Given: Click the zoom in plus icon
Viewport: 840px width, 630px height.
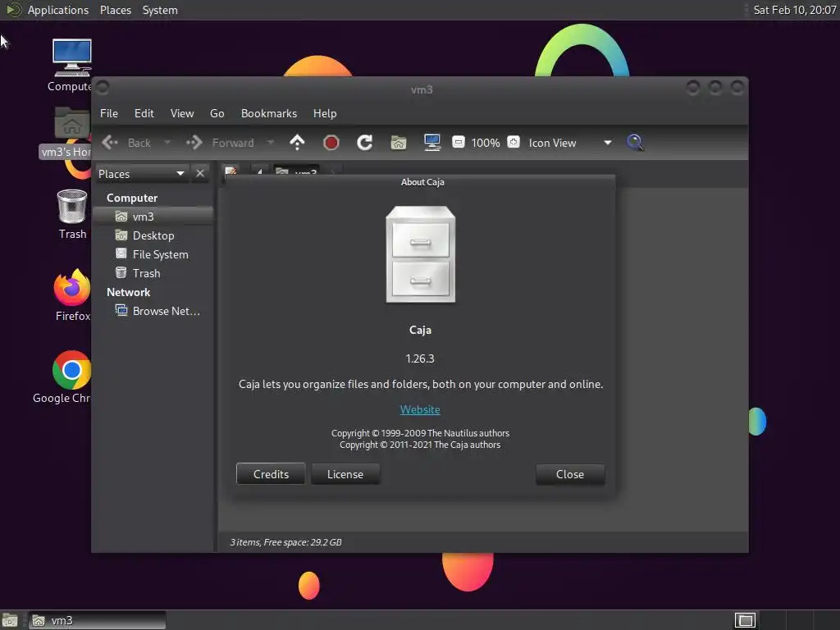Looking at the screenshot, I should (514, 142).
